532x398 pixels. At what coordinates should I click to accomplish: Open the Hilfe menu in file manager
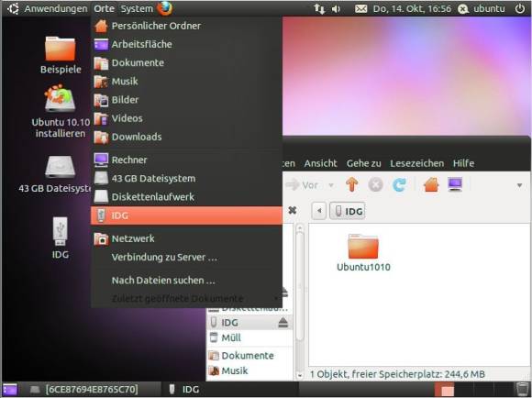pos(463,163)
